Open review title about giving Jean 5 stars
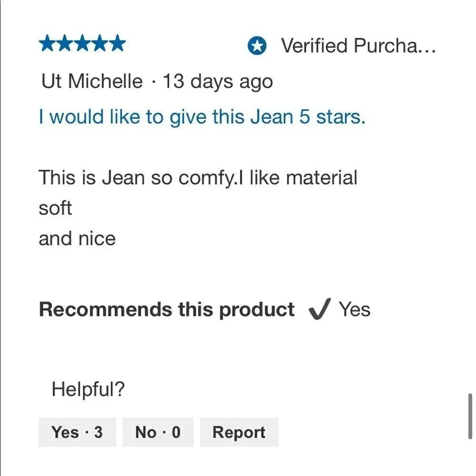Viewport: 476px width, 476px height. tap(202, 117)
